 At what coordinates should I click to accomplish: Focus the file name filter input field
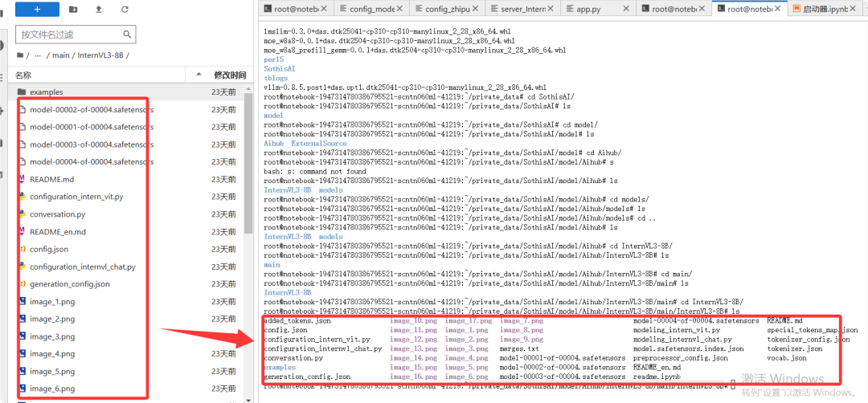(x=76, y=35)
